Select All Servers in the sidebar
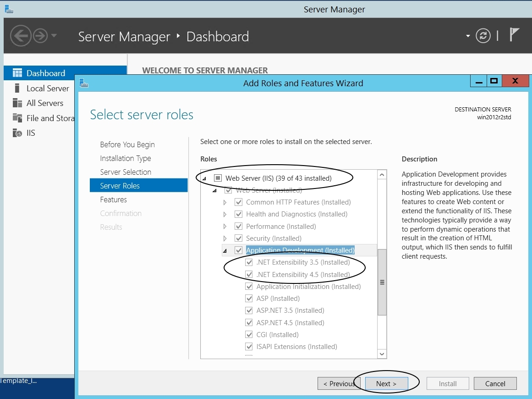 point(45,103)
